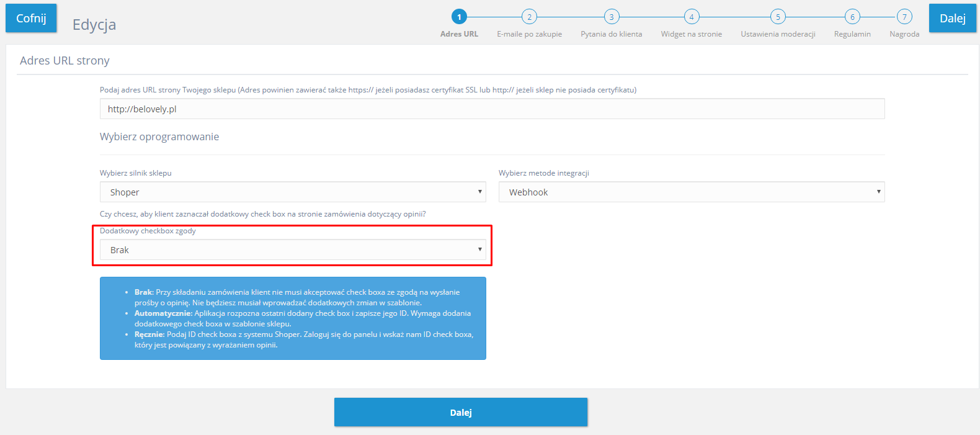The height and width of the screenshot is (435, 980).
Task: Click step 7 circle in wizard
Action: click(x=904, y=17)
